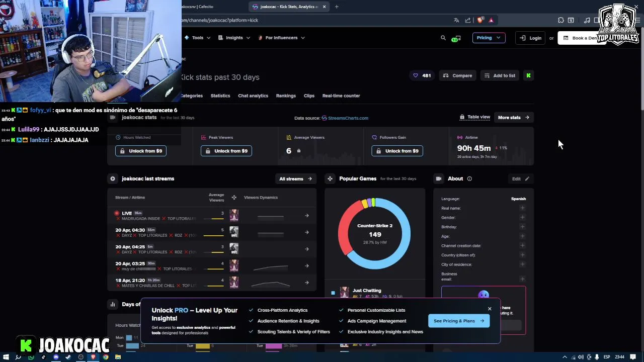The image size is (644, 362).
Task: Edit the About section
Action: pyautogui.click(x=521, y=178)
